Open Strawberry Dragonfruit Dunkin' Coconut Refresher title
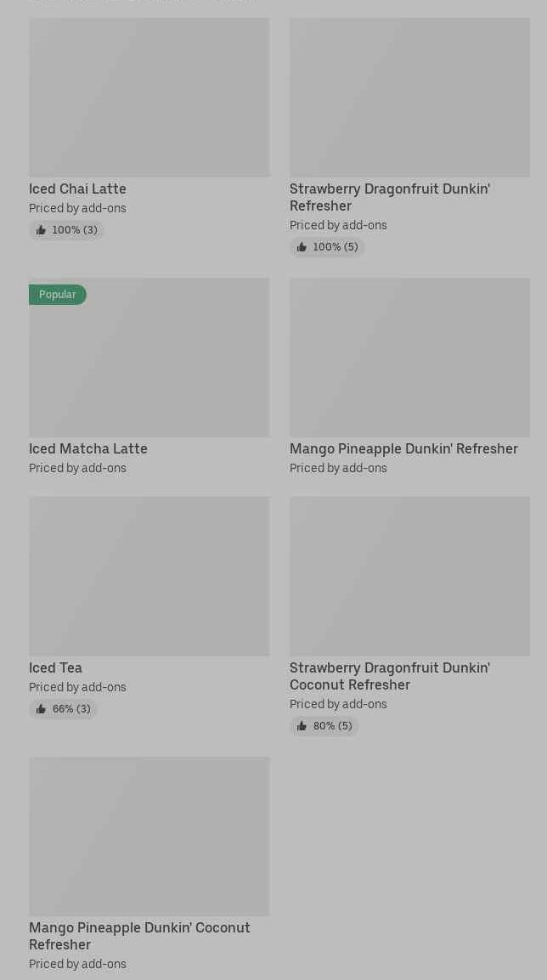This screenshot has width=547, height=980. click(389, 676)
